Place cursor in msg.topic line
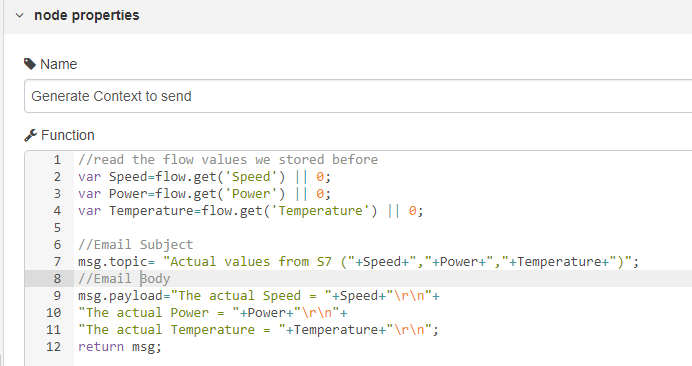This screenshot has height=366, width=692. (358, 261)
